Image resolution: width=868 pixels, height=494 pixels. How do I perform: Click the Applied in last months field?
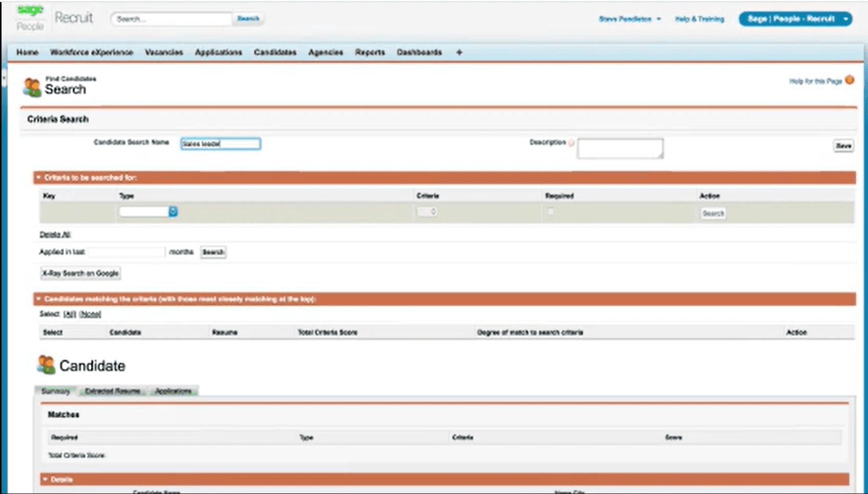tap(126, 252)
